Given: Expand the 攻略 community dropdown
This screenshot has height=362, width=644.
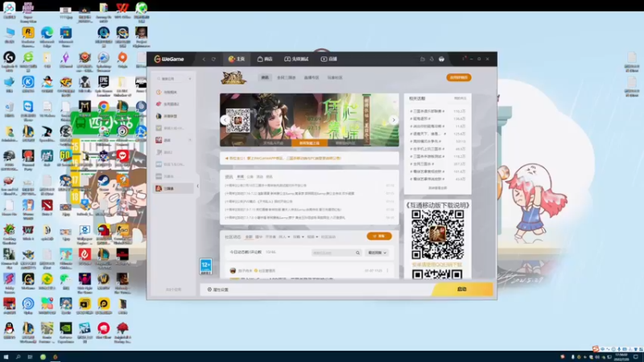Looking at the screenshot, I should click(299, 237).
